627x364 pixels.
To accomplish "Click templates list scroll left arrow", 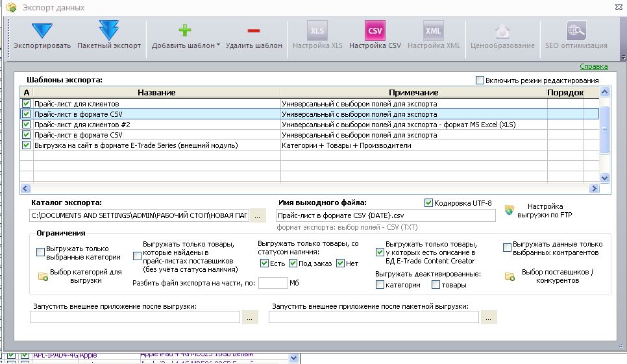I will [25, 188].
